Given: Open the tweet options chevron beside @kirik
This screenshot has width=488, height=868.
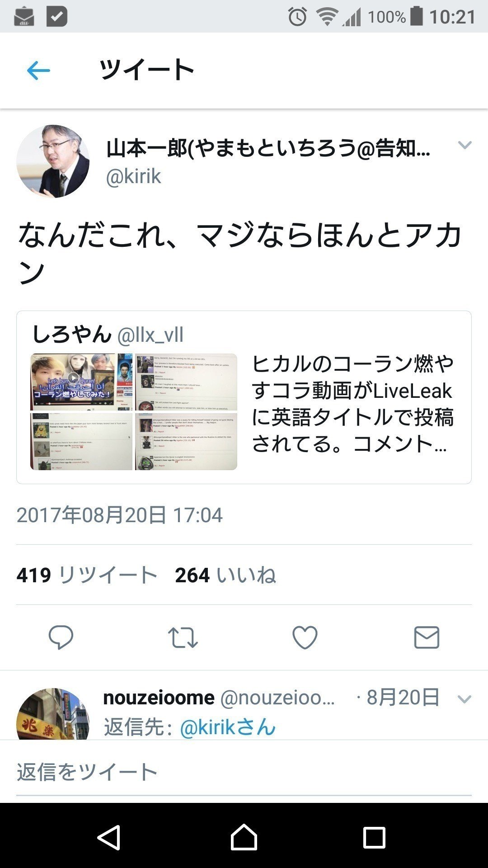Looking at the screenshot, I should (x=465, y=145).
